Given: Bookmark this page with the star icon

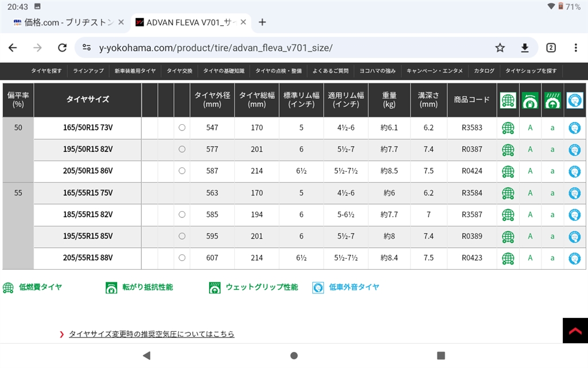Looking at the screenshot, I should pos(500,48).
